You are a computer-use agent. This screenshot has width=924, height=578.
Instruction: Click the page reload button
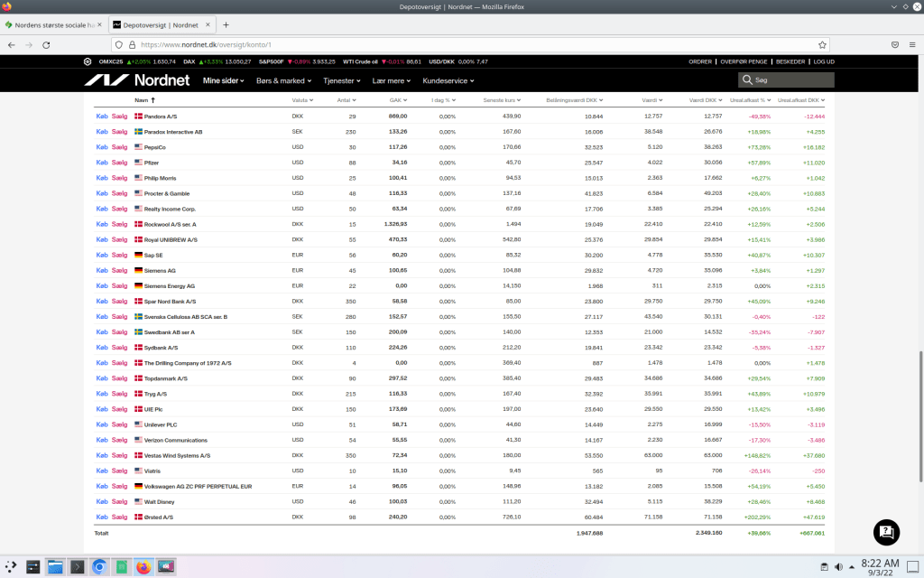tap(51, 44)
